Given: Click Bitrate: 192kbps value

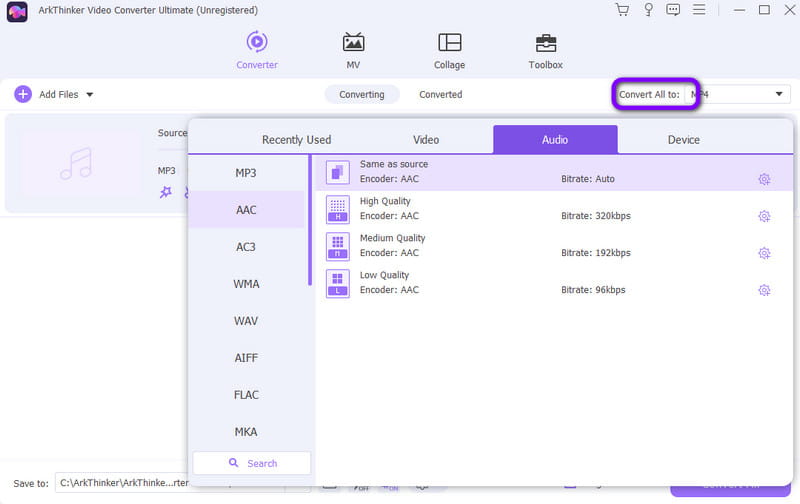Looking at the screenshot, I should click(596, 253).
